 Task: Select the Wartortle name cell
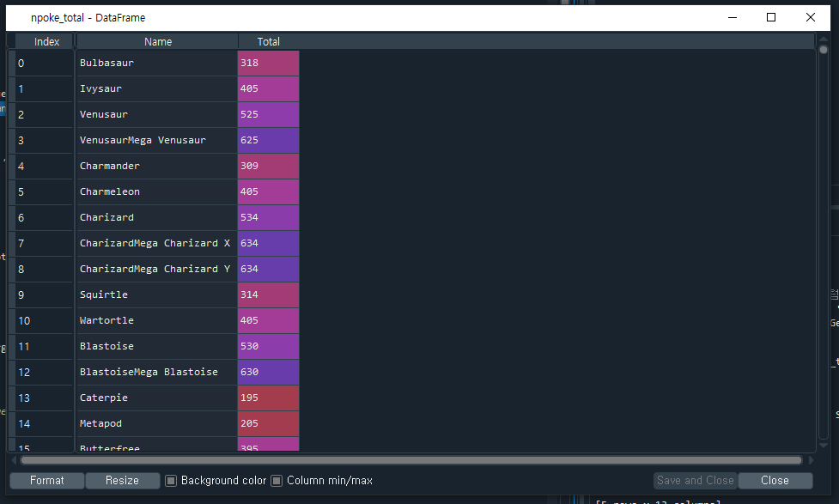[x=157, y=320]
